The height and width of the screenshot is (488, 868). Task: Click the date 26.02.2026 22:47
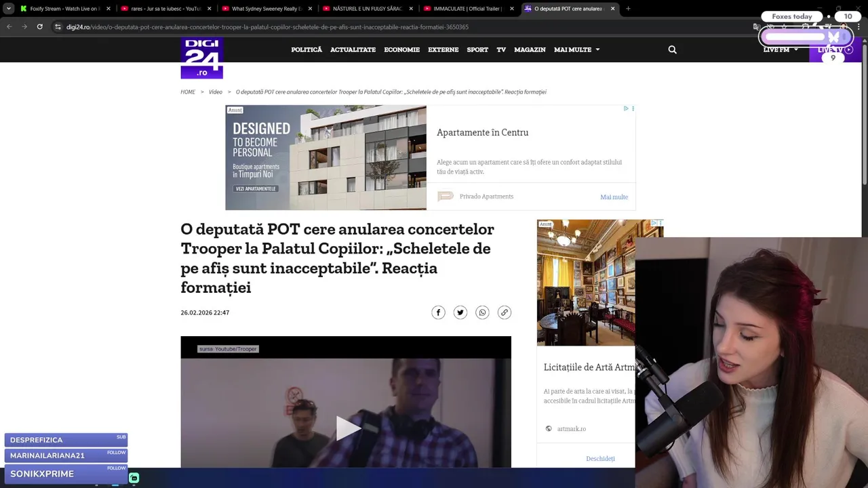click(x=205, y=312)
